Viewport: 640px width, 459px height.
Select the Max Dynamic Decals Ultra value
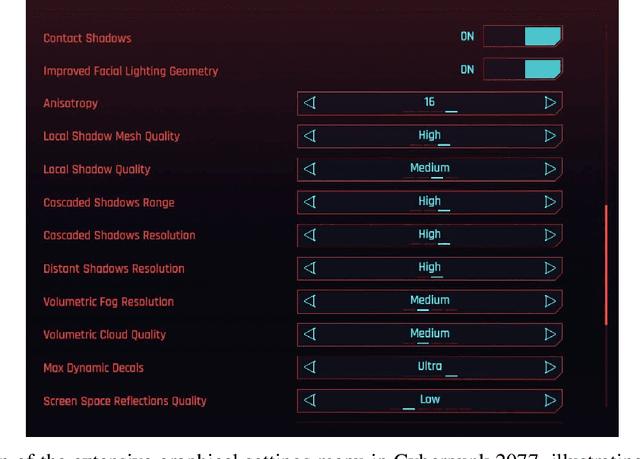pyautogui.click(x=430, y=366)
